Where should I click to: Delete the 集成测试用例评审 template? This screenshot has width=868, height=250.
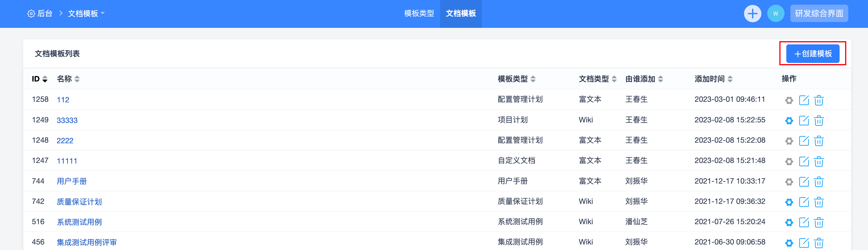(x=818, y=242)
